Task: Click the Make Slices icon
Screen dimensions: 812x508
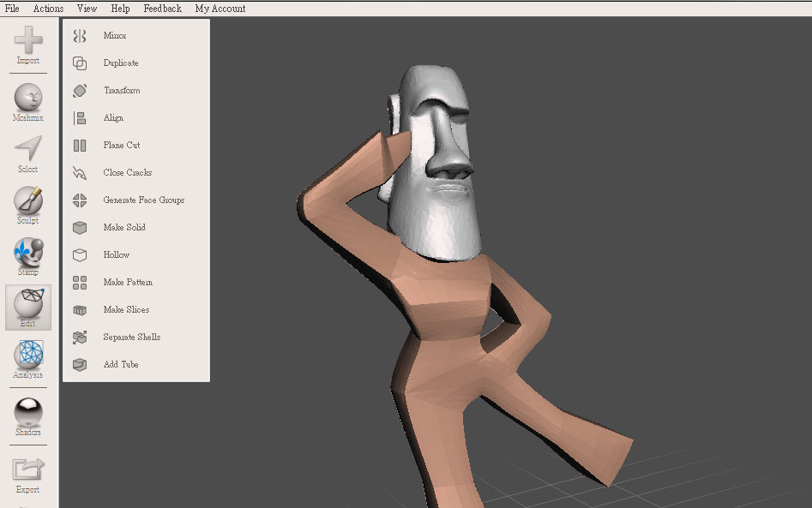Action: pos(80,310)
